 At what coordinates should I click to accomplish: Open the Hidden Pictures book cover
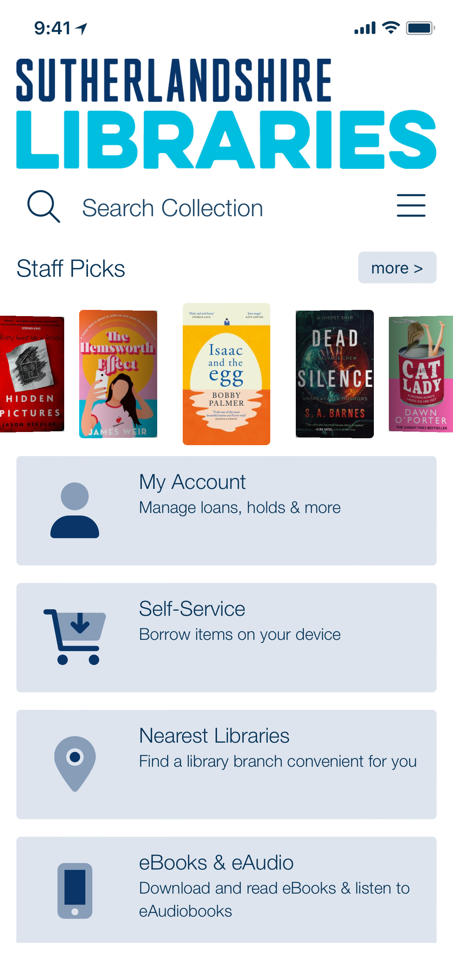click(32, 374)
